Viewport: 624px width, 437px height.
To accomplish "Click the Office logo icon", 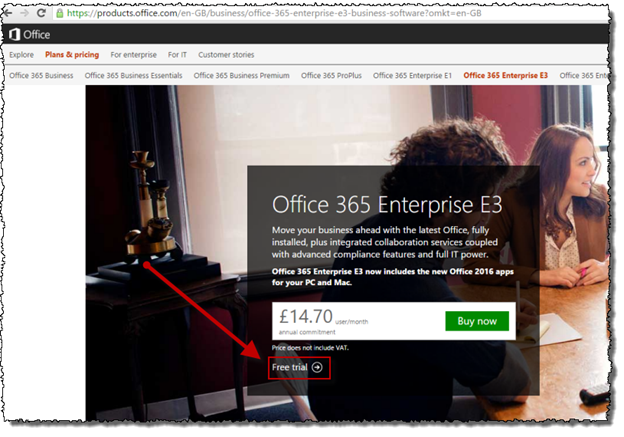I will click(15, 35).
